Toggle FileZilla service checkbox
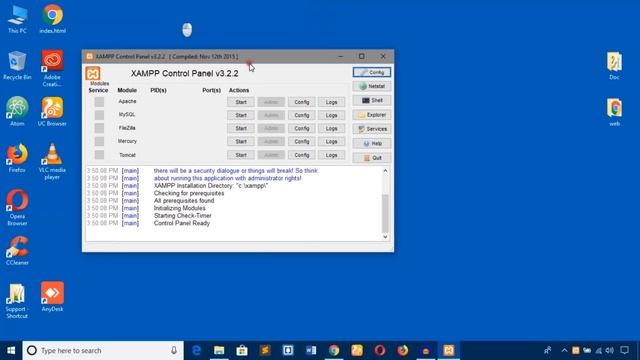The height and width of the screenshot is (360, 640). 99,128
